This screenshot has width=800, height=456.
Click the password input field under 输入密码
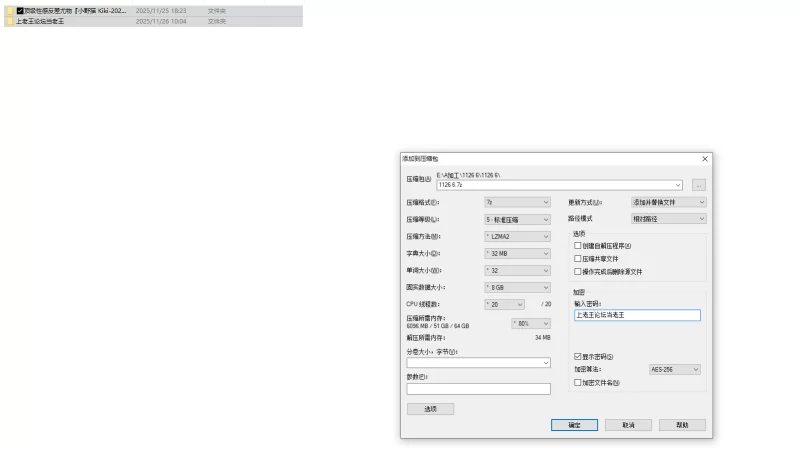click(637, 315)
